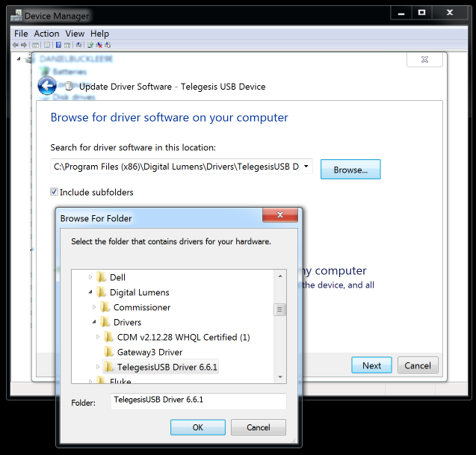The image size is (476, 455).
Task: Expand the TelegesisUSB Driver 6.6.1 node
Action: tap(97, 367)
